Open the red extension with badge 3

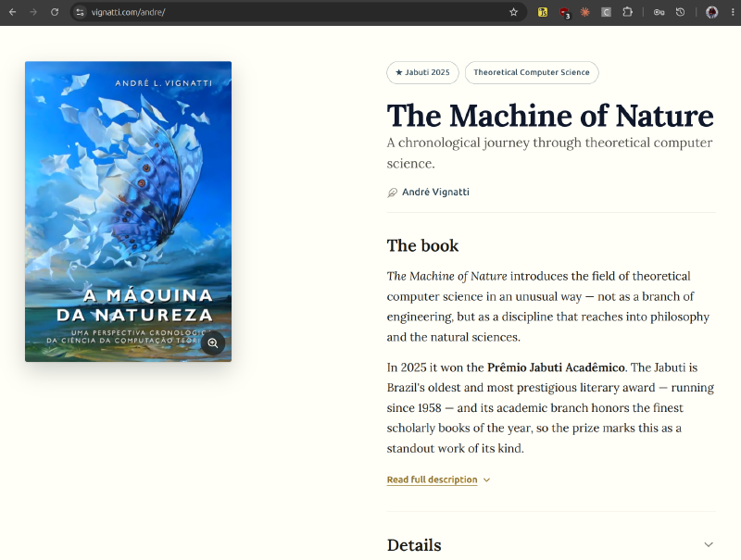coord(564,13)
